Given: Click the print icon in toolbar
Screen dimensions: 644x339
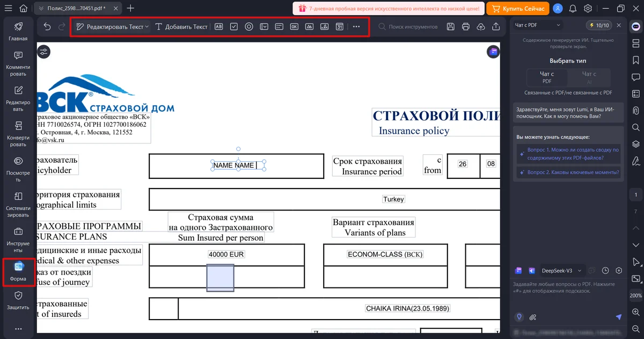Looking at the screenshot, I should [x=465, y=26].
